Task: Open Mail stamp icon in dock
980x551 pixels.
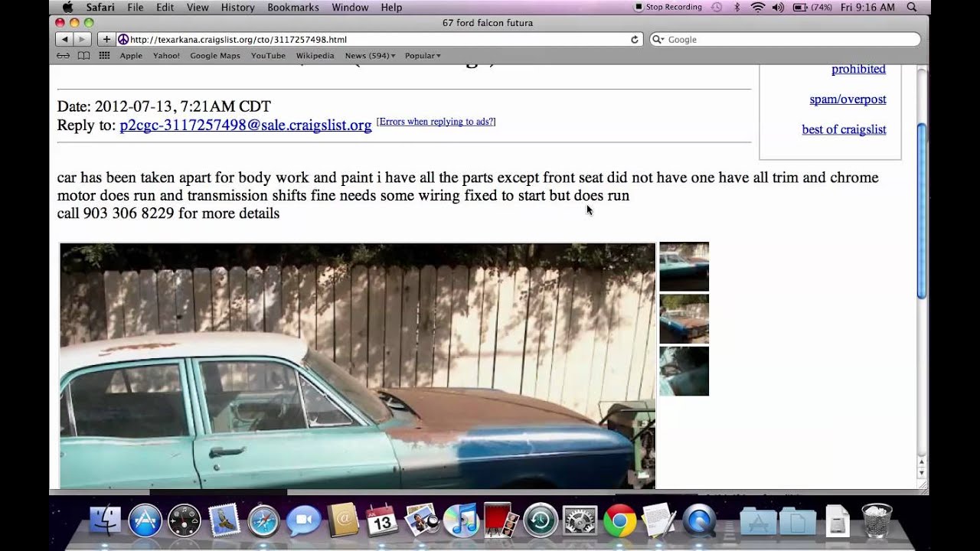Action: (x=224, y=521)
